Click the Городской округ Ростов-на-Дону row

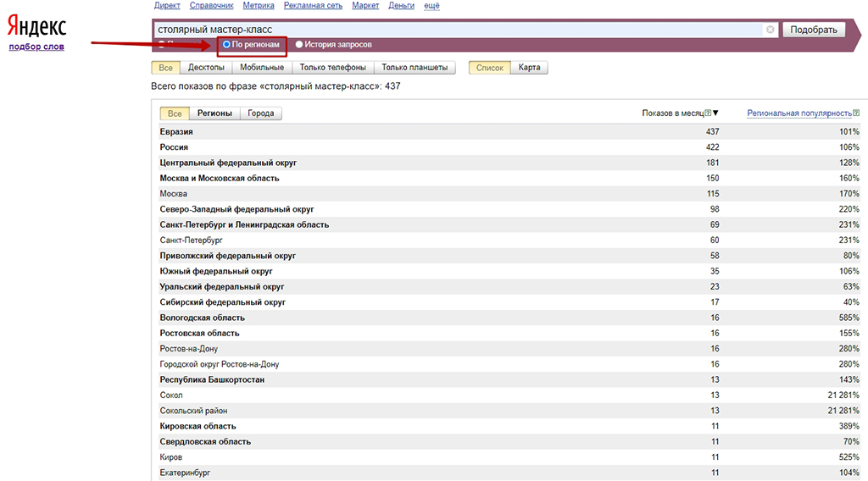click(509, 364)
